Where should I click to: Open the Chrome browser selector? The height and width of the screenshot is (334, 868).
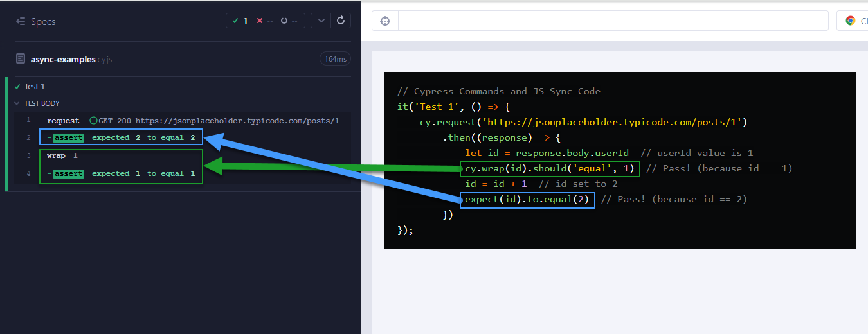pos(853,21)
